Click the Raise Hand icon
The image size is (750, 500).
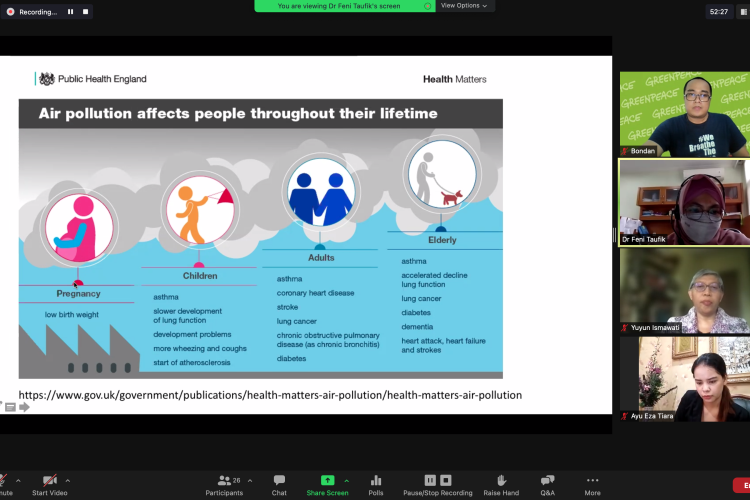501,481
